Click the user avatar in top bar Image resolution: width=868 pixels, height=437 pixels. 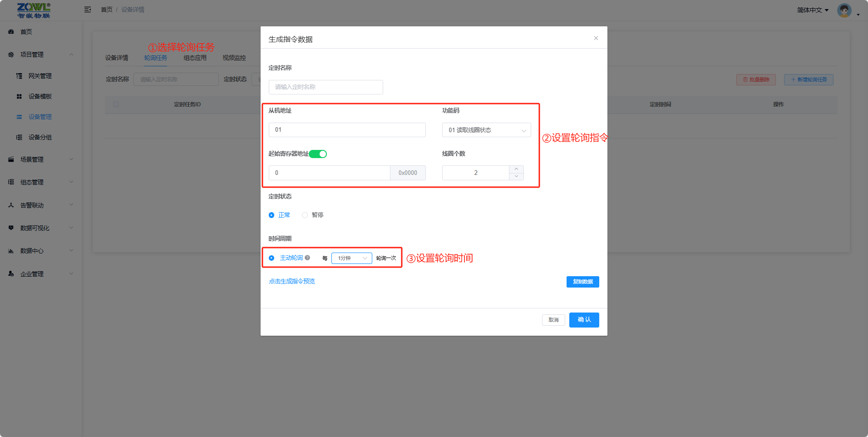844,10
